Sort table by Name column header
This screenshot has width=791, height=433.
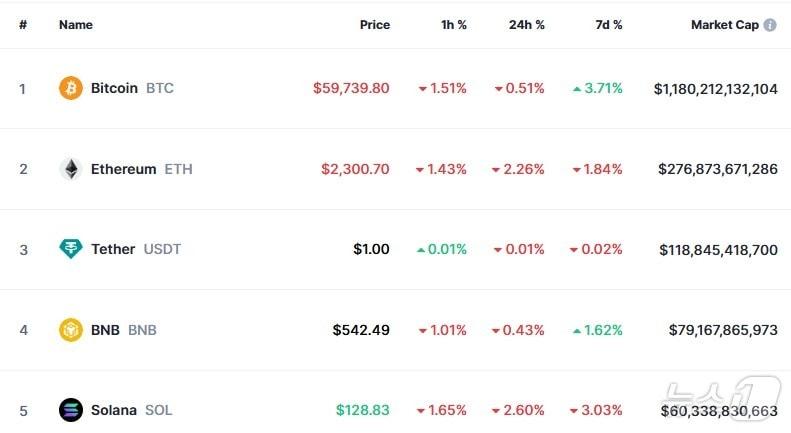point(76,25)
